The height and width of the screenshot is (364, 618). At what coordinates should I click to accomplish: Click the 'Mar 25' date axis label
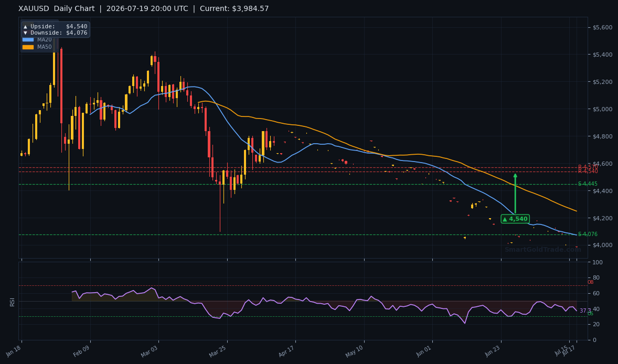pyautogui.click(x=218, y=350)
